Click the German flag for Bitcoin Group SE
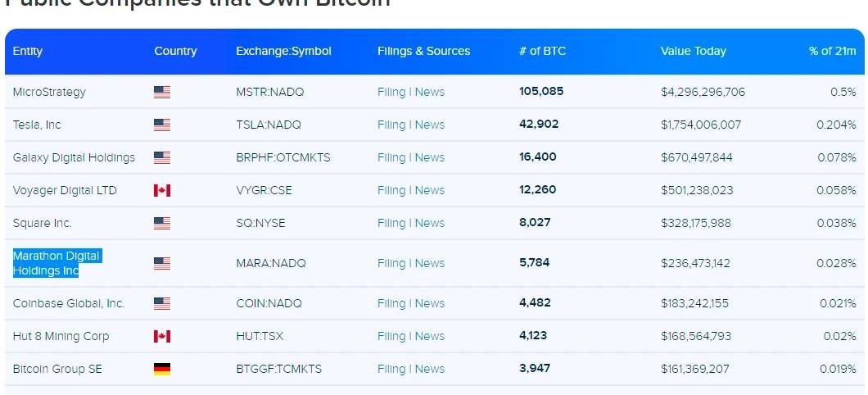868x395 pixels. [x=162, y=369]
